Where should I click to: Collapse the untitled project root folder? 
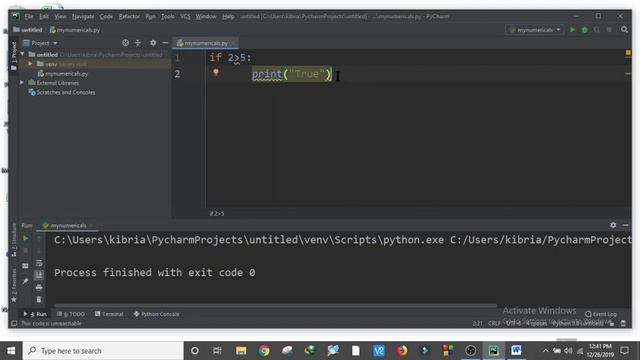pos(22,54)
